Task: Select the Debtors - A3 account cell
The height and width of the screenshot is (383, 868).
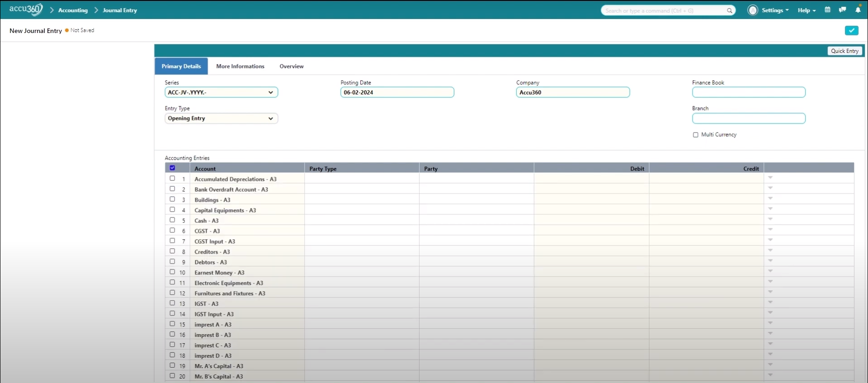Action: (x=247, y=262)
